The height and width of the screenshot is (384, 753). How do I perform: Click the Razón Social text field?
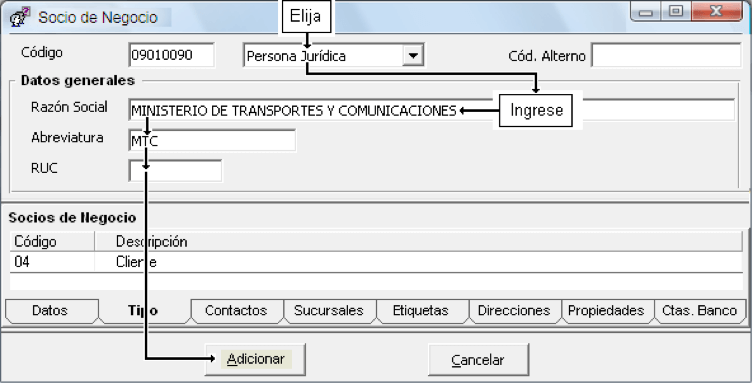[431, 110]
